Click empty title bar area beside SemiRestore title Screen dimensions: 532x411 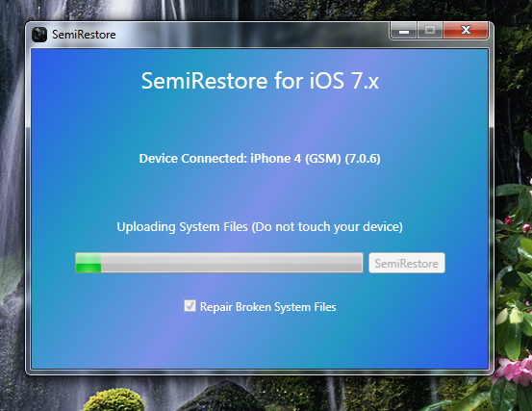251,34
